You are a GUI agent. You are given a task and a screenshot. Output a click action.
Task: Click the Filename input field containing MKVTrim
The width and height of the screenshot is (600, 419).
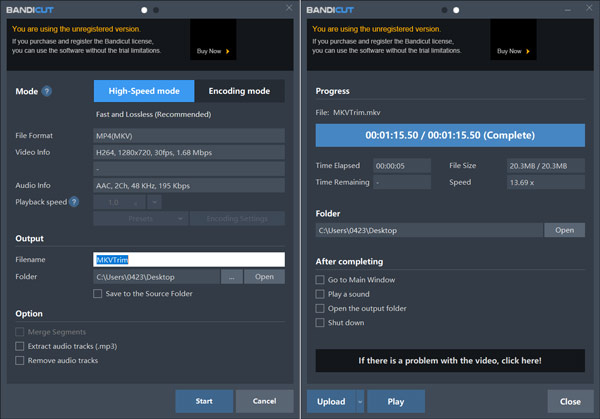[x=189, y=259]
